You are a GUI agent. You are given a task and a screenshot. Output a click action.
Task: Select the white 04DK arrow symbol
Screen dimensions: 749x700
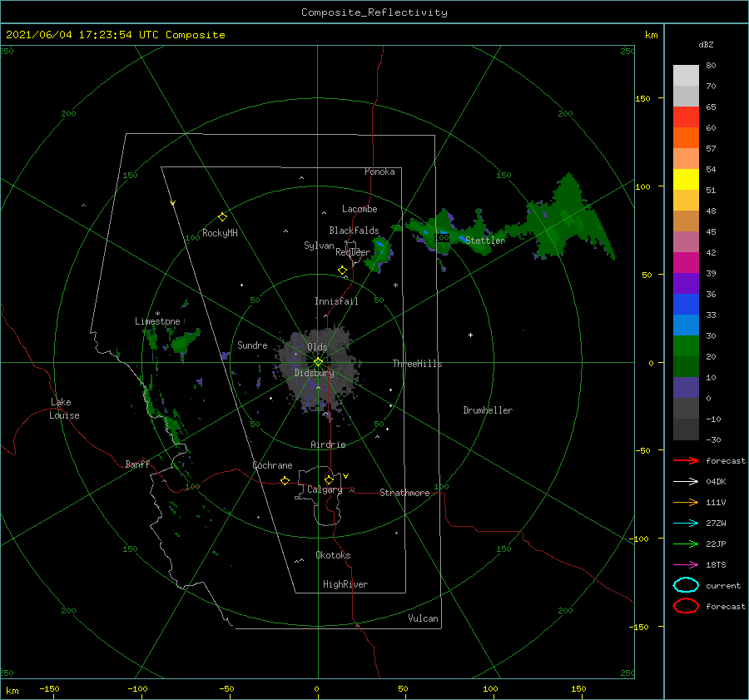(x=686, y=482)
